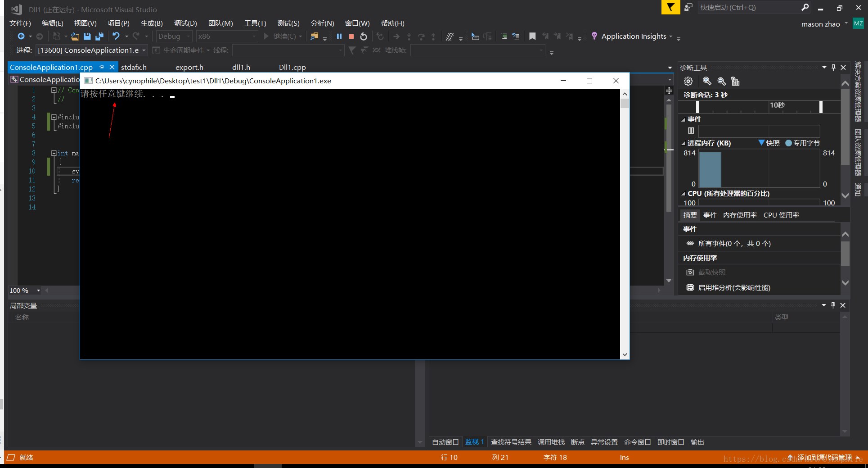868x468 pixels.
Task: Click the Enable heap profiling icon
Action: click(690, 287)
